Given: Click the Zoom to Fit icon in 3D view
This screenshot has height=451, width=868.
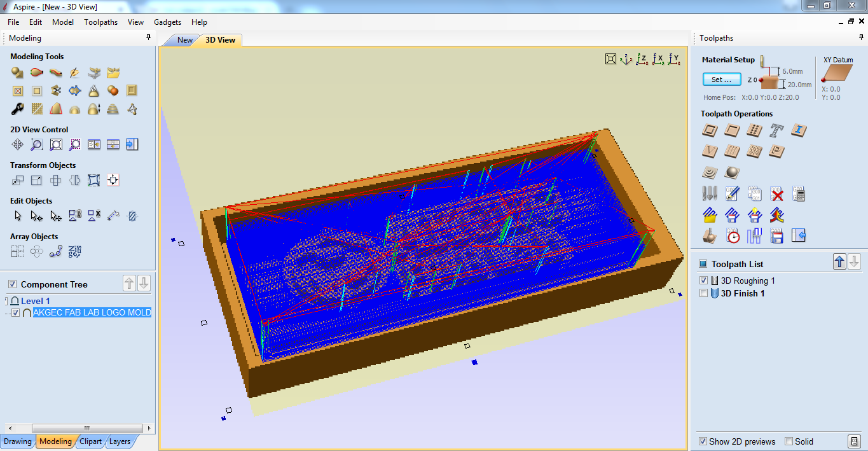Looking at the screenshot, I should click(610, 59).
